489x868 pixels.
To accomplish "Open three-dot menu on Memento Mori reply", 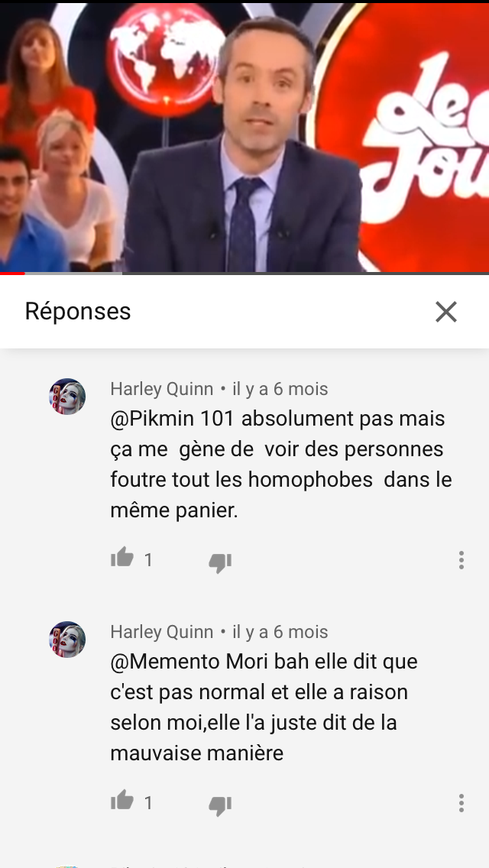I will (461, 802).
